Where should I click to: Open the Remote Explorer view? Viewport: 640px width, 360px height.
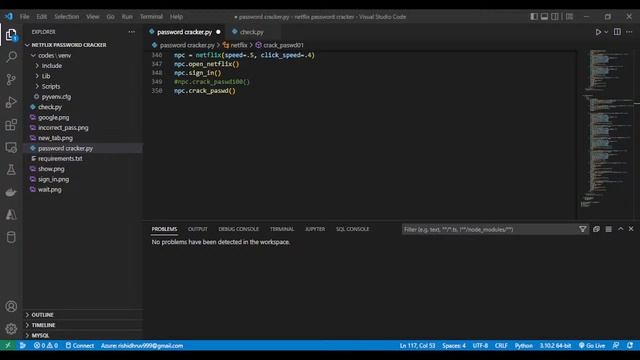pos(11,147)
